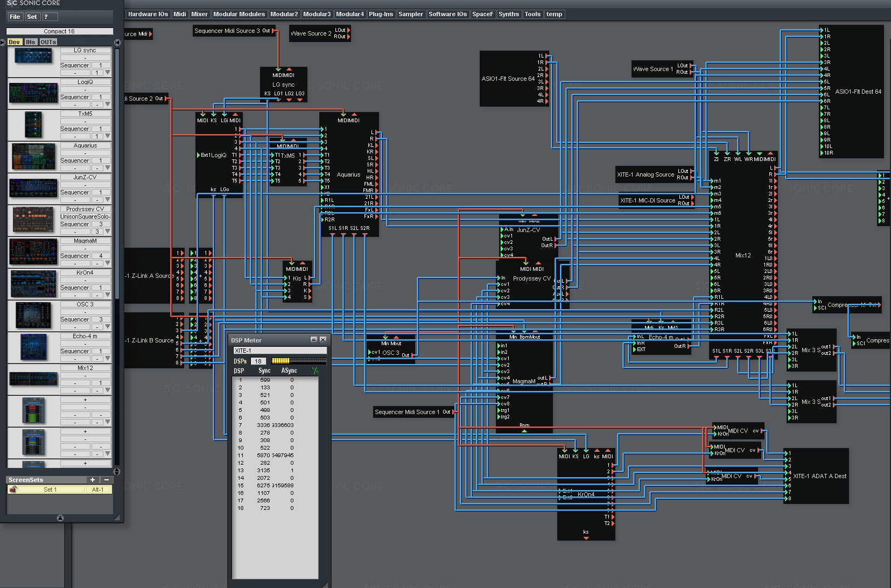Click the Alt-1 shortcut for Set 1

click(98, 489)
